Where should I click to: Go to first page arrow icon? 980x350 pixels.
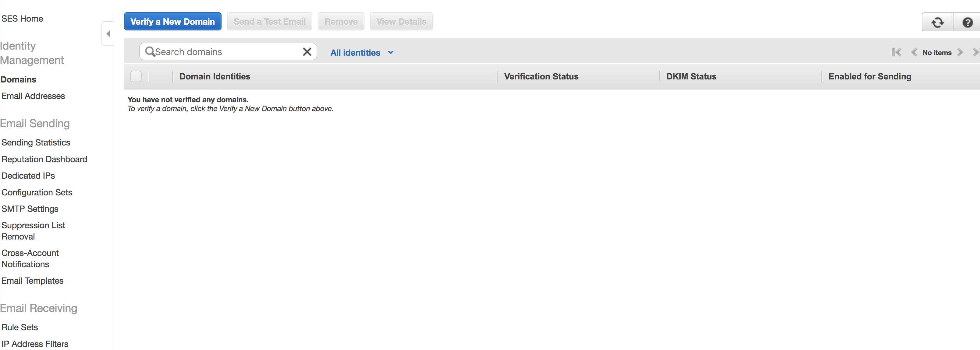pos(896,52)
